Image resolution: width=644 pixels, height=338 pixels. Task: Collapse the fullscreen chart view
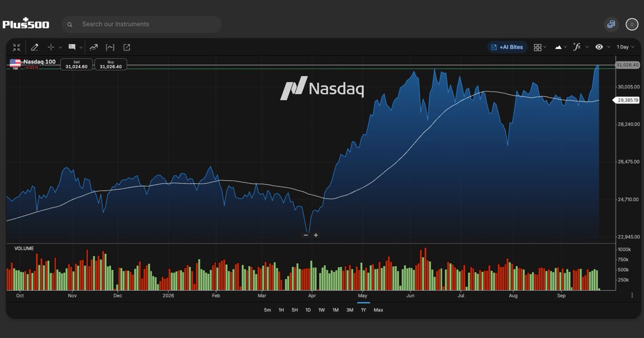click(x=17, y=47)
